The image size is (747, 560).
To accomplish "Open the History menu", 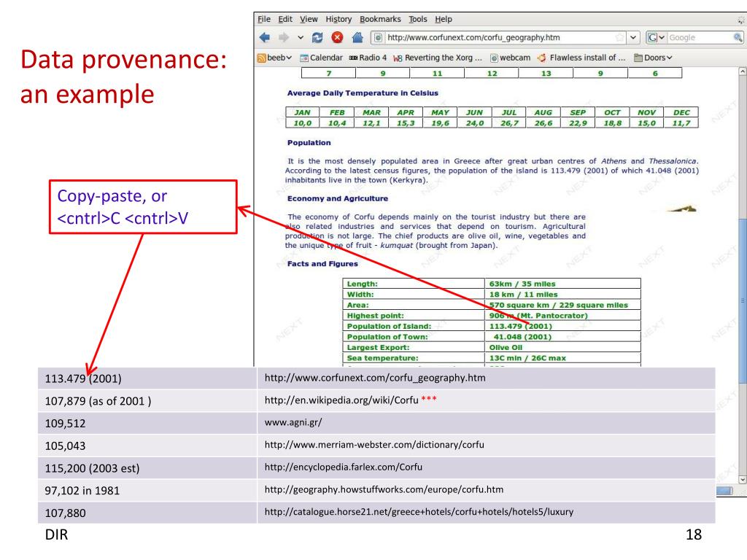I will click(338, 19).
